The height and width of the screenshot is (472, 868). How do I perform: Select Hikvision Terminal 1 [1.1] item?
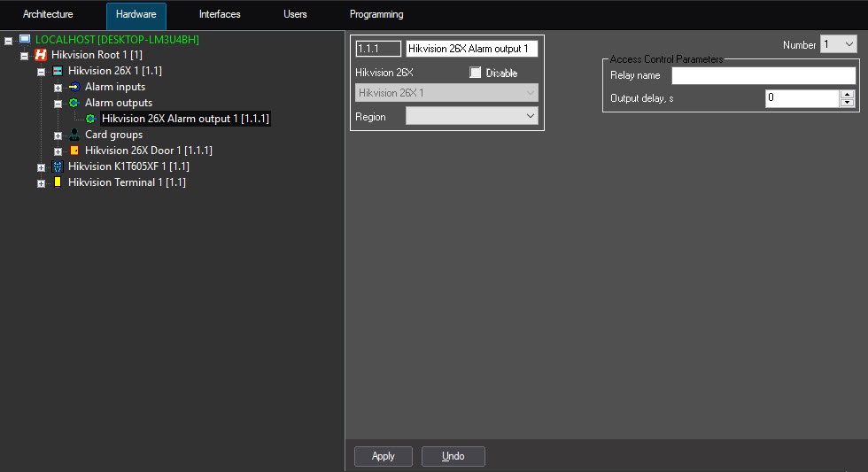pos(127,182)
